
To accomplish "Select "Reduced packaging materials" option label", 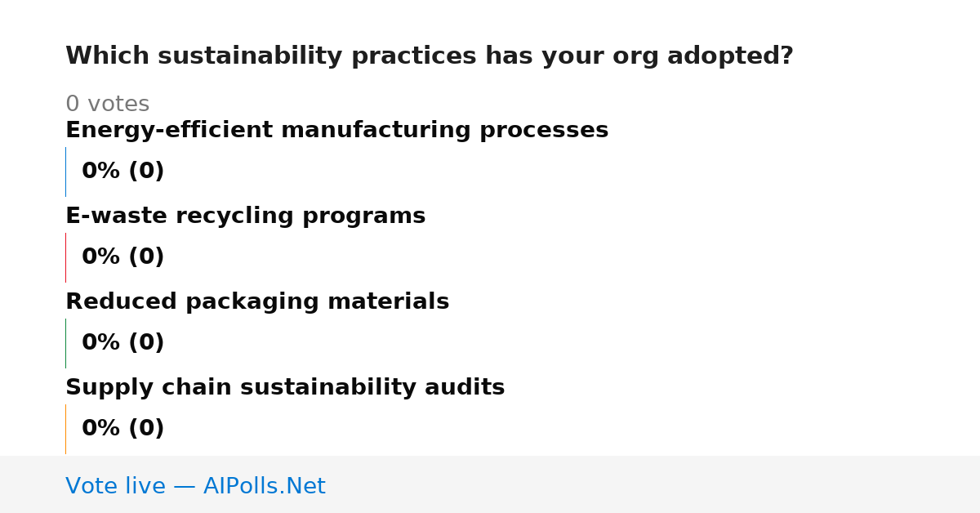I will tap(257, 302).
